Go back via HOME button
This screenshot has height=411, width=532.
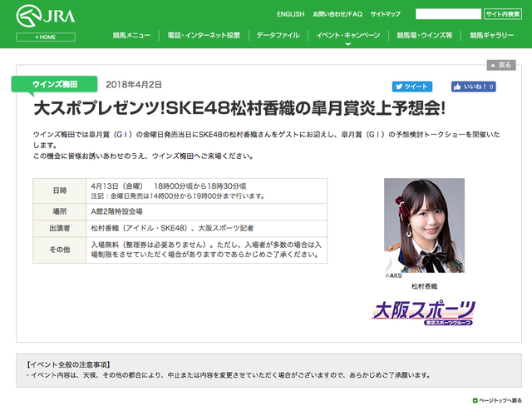[46, 37]
